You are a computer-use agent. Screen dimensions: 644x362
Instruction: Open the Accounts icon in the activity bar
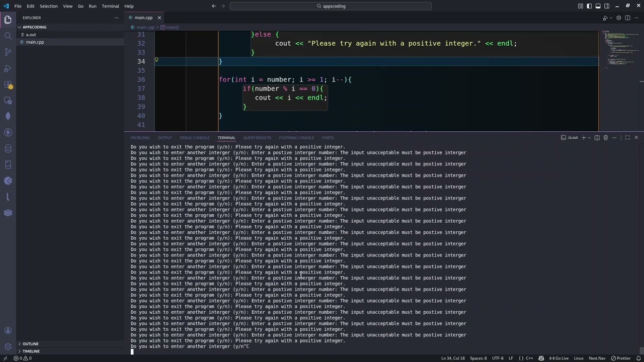[8, 330]
